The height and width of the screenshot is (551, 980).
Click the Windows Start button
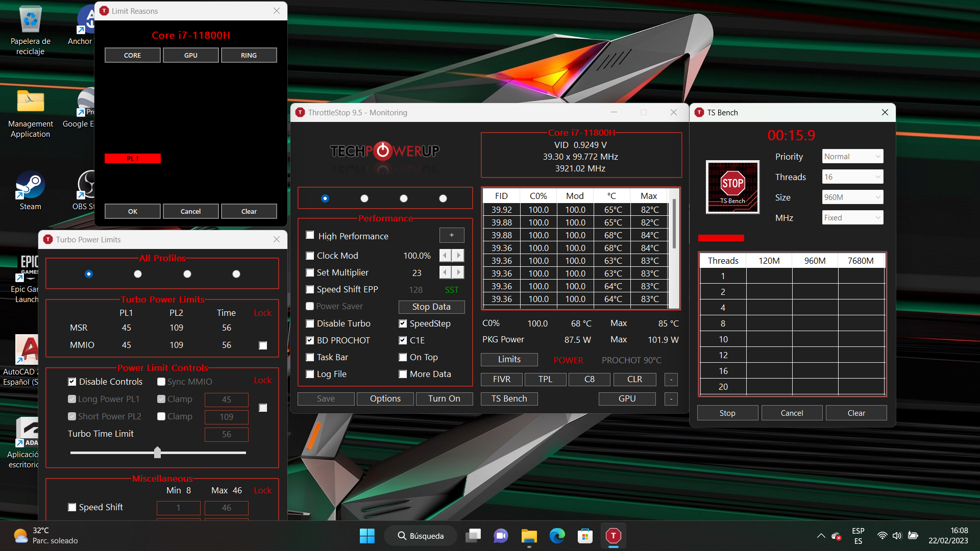[367, 536]
